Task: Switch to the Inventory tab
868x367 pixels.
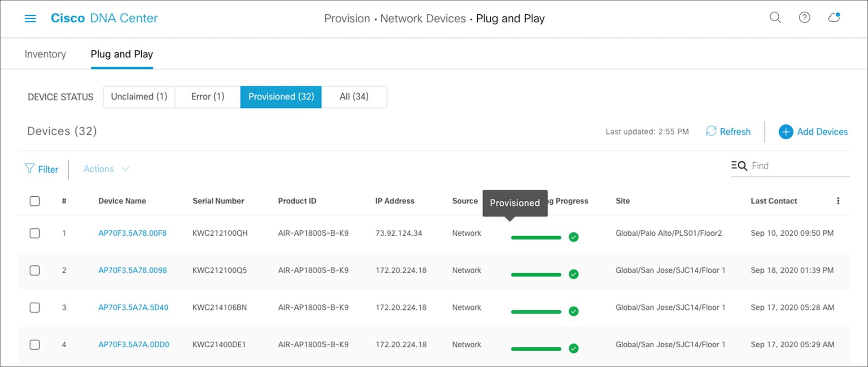Action: click(x=45, y=54)
